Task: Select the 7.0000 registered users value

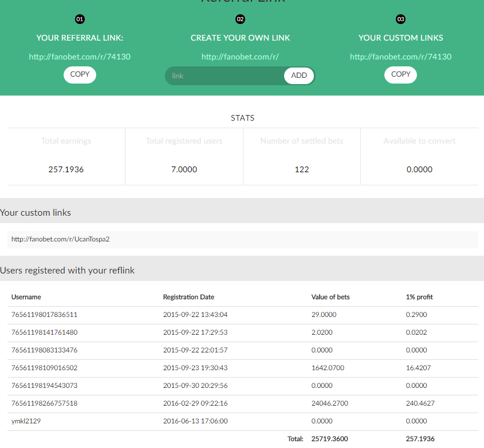Action: tap(184, 169)
